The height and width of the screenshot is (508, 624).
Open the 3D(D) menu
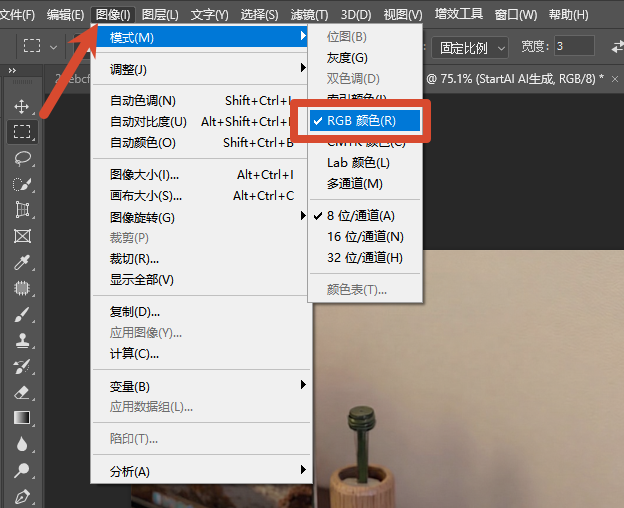pyautogui.click(x=356, y=15)
